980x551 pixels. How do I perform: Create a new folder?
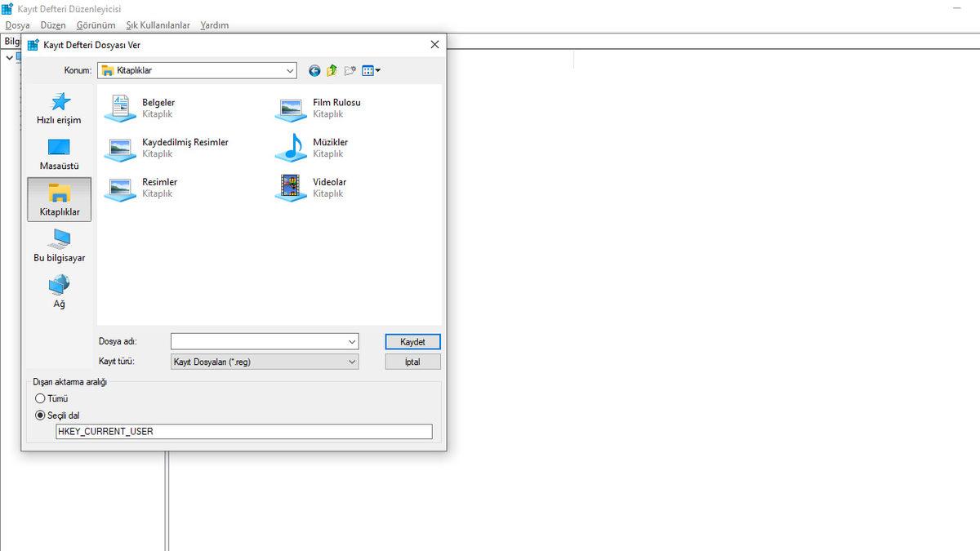[x=350, y=70]
